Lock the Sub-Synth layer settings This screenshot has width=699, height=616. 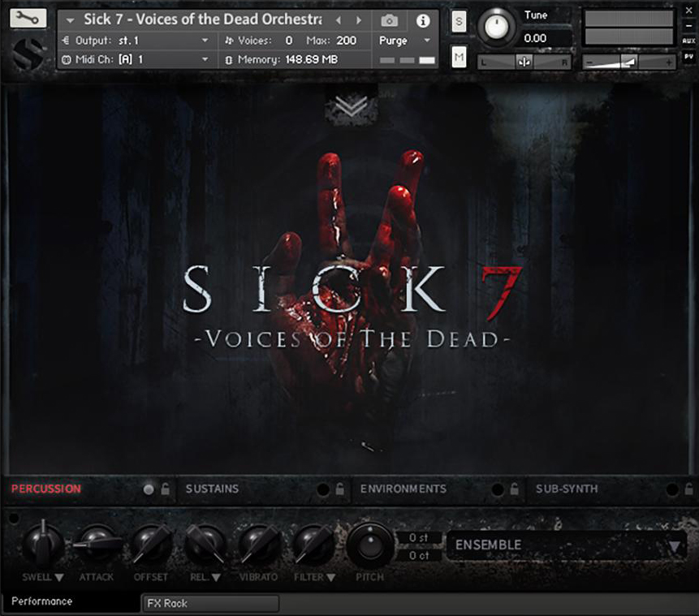[688, 489]
